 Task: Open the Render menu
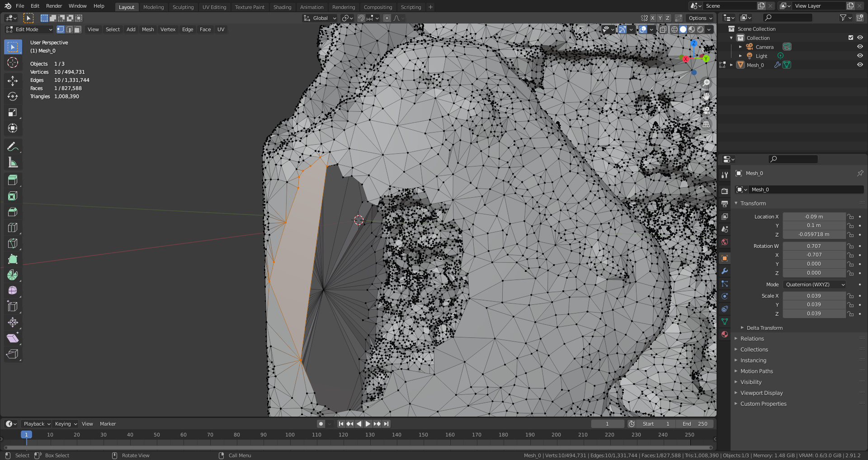[x=54, y=6]
